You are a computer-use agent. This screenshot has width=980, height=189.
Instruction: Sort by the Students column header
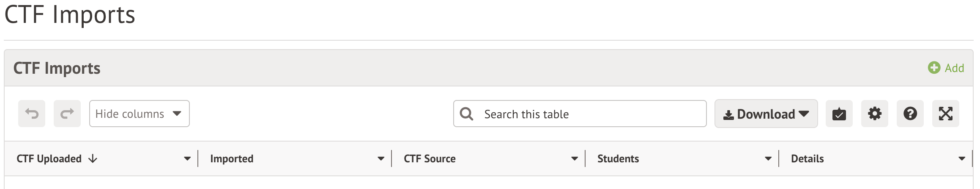pos(618,159)
